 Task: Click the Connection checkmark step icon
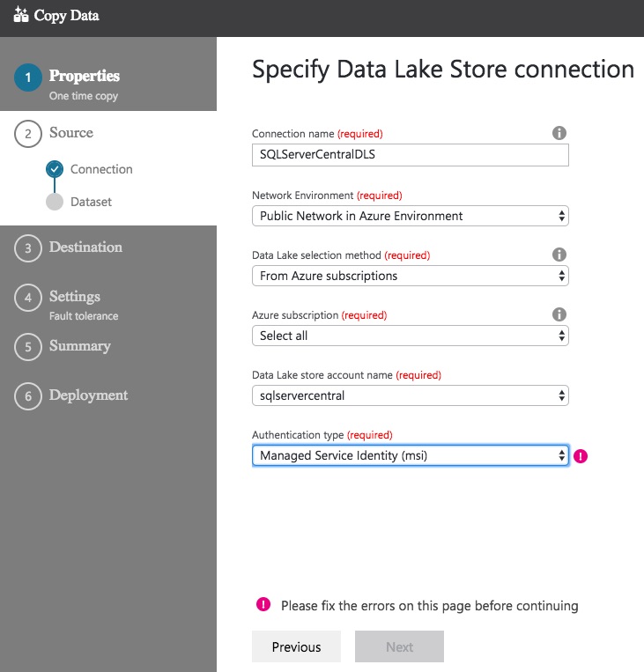55,169
